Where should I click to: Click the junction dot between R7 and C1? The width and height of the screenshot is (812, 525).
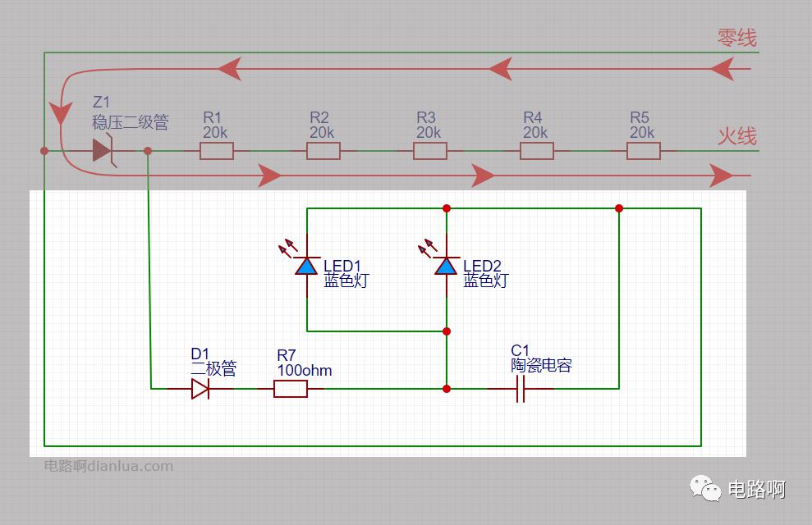coord(447,389)
